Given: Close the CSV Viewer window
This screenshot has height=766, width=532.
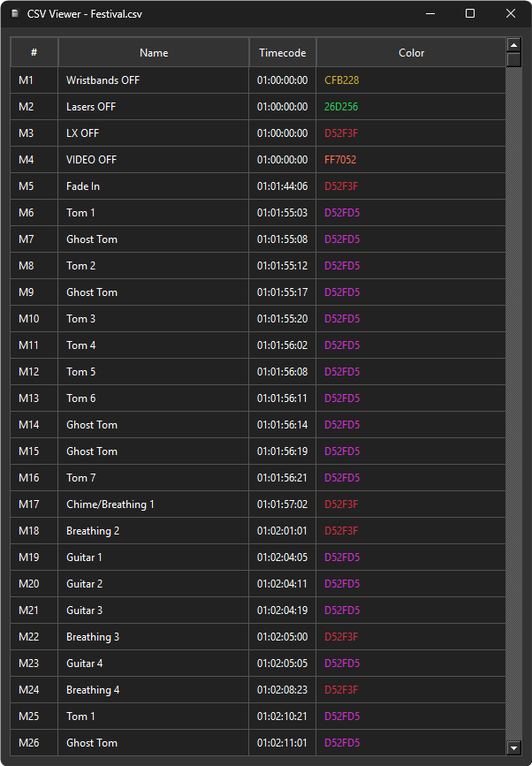Looking at the screenshot, I should [511, 13].
